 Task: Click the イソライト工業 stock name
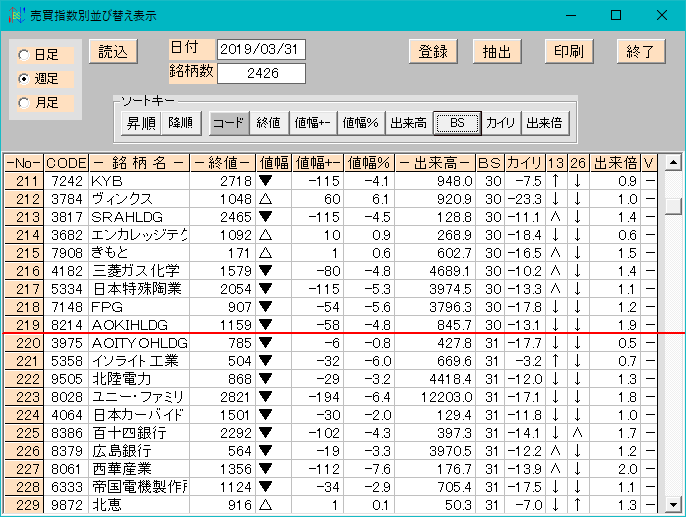135,361
